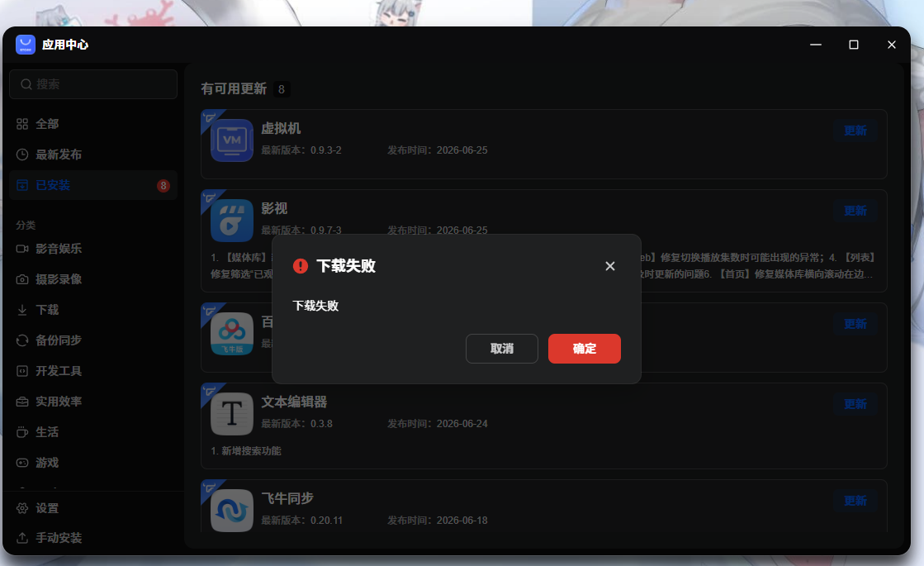Click 更新 on the Baidu netdisk row
This screenshot has height=566, width=924.
(855, 324)
